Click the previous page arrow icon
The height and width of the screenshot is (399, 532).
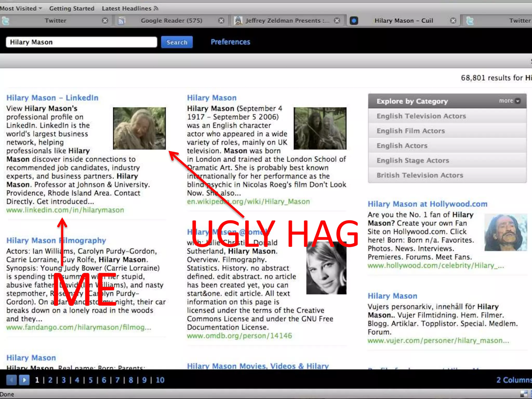coord(11,380)
